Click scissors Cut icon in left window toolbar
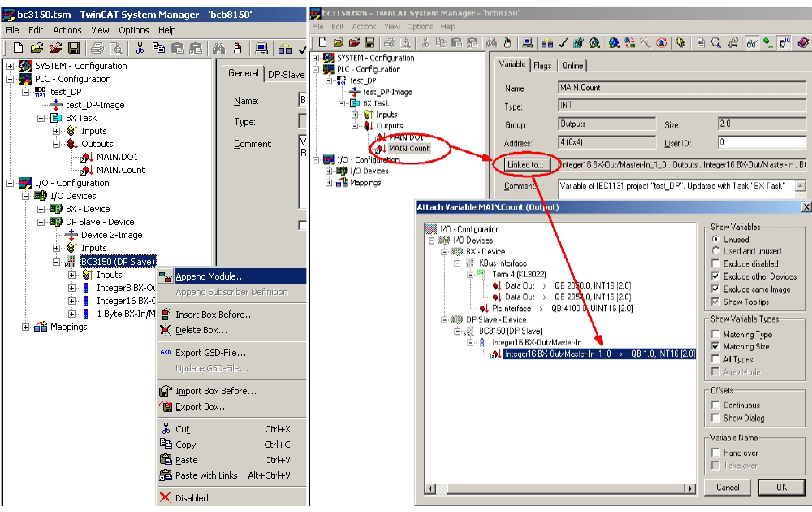This screenshot has height=512, width=812. point(140,48)
